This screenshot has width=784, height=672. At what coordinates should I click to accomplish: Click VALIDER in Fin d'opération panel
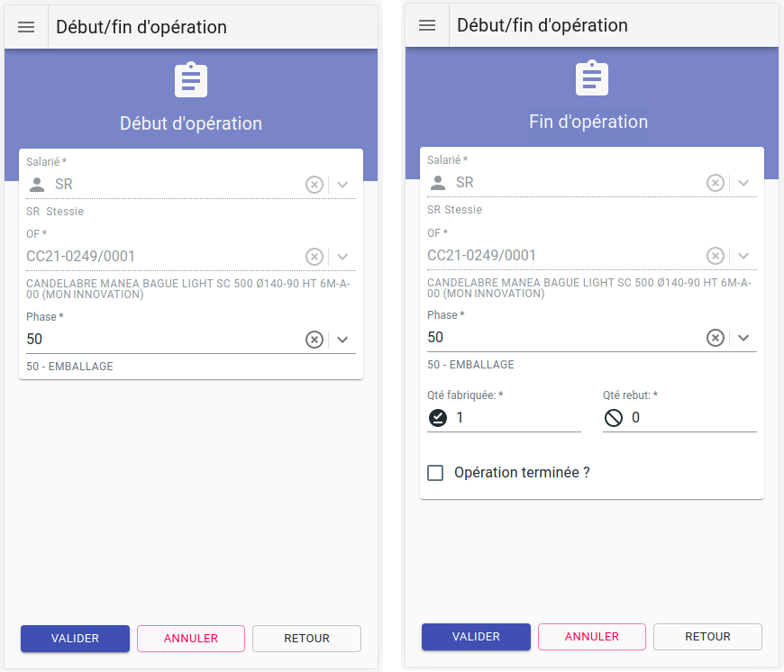tap(476, 637)
